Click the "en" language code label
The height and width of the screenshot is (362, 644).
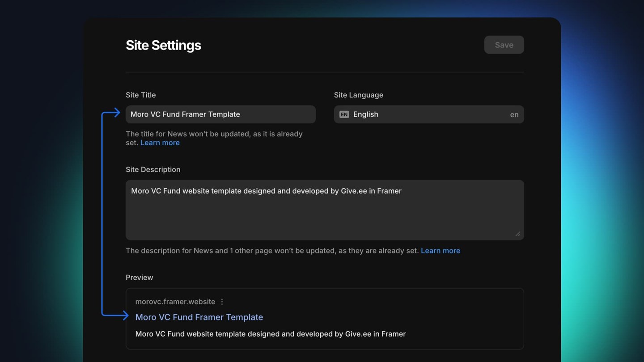514,114
